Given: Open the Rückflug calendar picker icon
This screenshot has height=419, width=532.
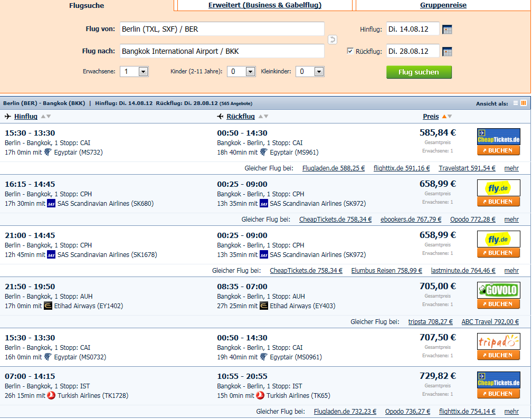Looking at the screenshot, I should (447, 52).
